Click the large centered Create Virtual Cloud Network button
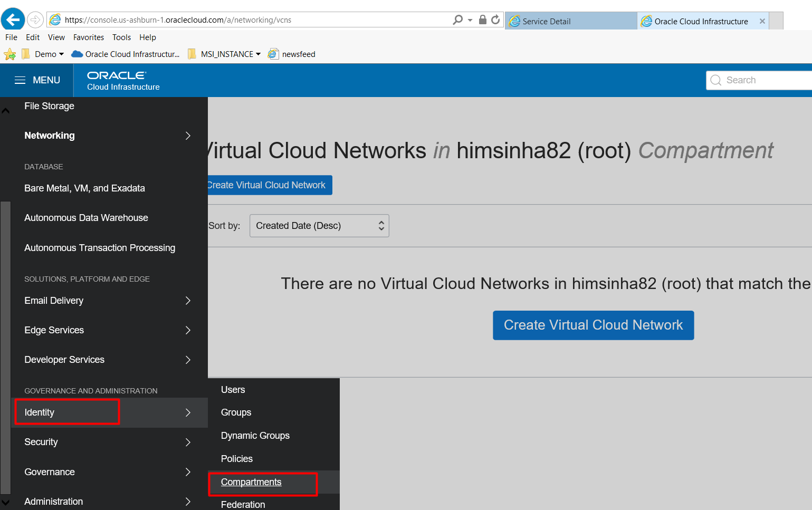 coord(593,325)
